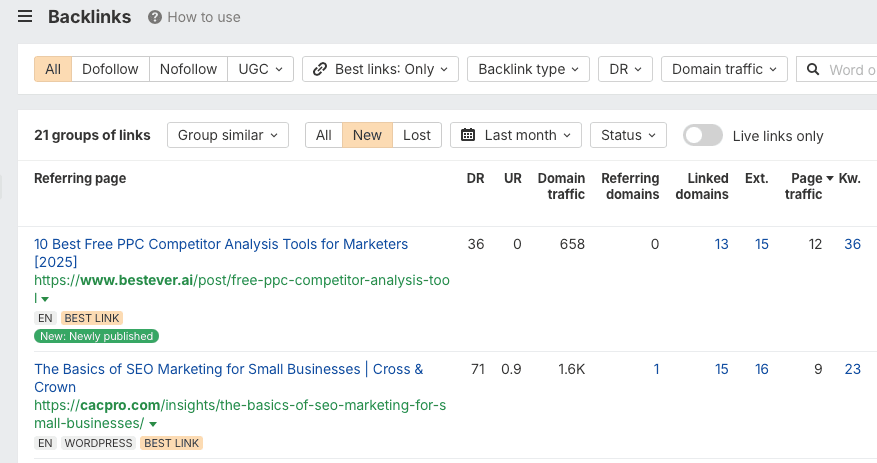Screen dimensions: 877x463
Task: Click the Page traffic sort arrow
Action: point(829,179)
